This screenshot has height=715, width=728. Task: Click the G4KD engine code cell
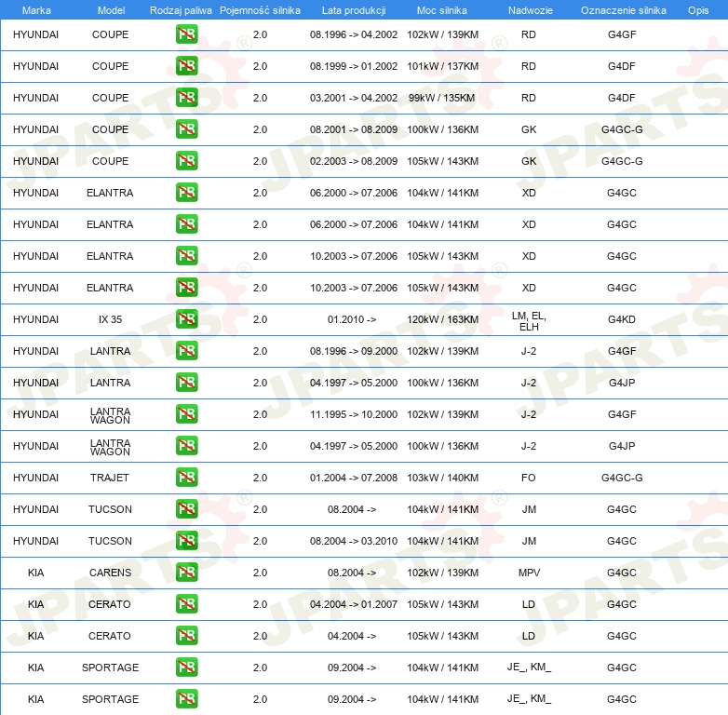click(x=622, y=319)
